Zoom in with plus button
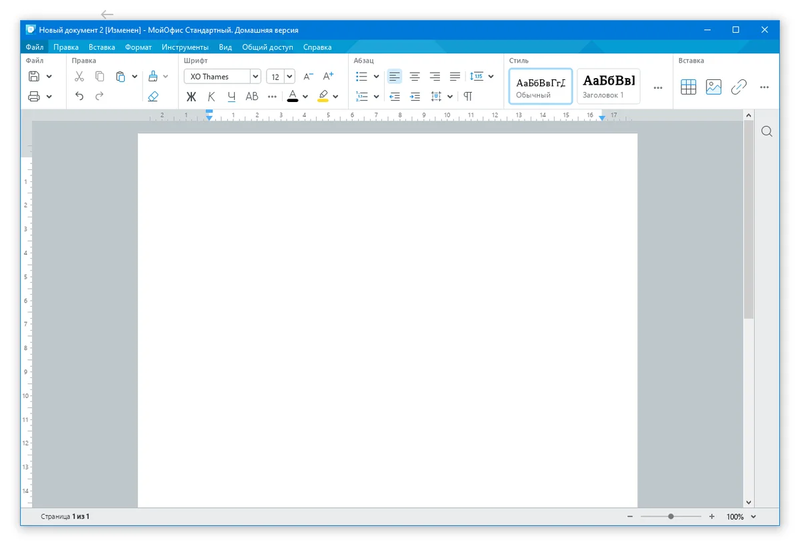The width and height of the screenshot is (800, 546). (712, 516)
